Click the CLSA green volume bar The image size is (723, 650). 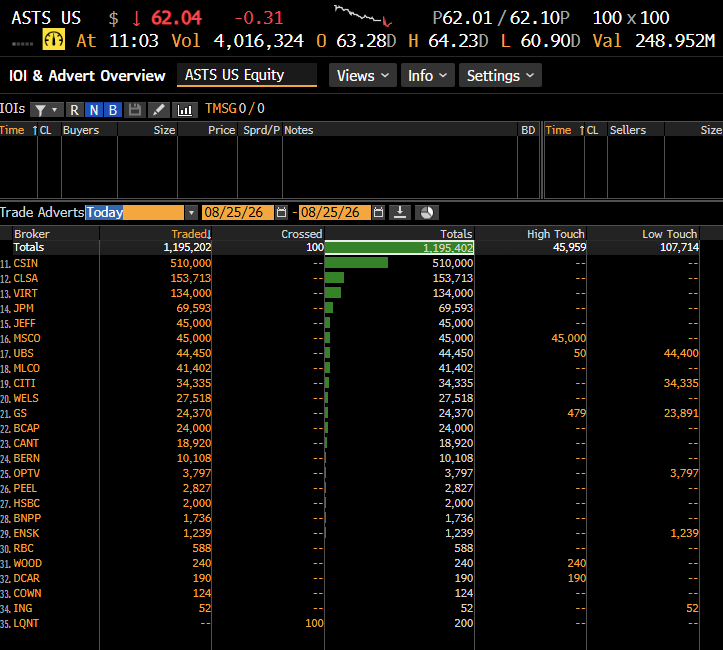tap(334, 278)
